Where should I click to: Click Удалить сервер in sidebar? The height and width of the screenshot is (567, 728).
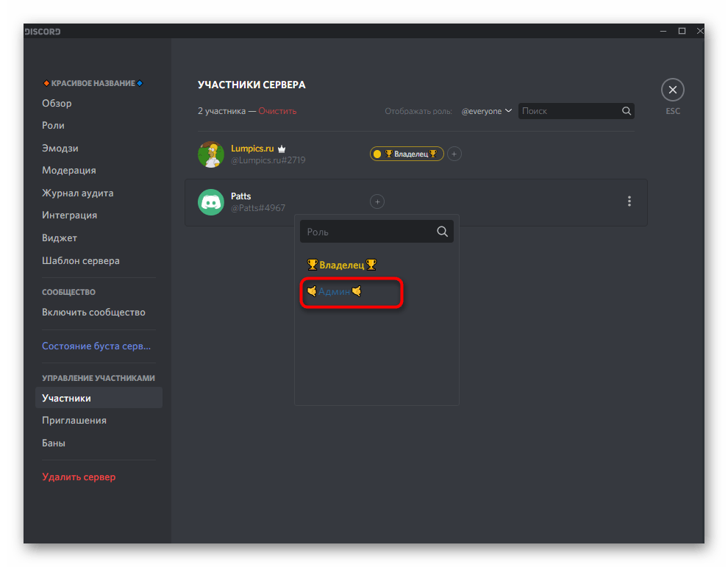79,477
